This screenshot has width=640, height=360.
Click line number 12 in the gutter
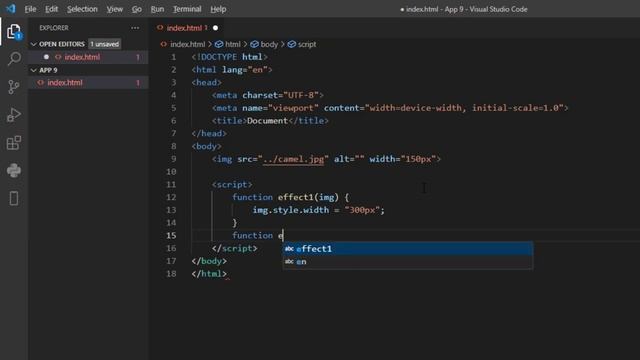[171, 197]
